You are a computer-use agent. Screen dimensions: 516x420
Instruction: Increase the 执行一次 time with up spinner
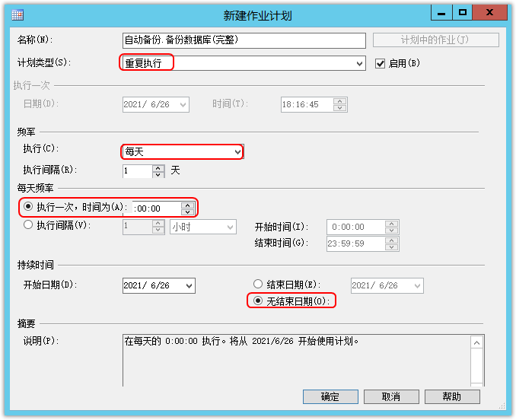[187, 205]
